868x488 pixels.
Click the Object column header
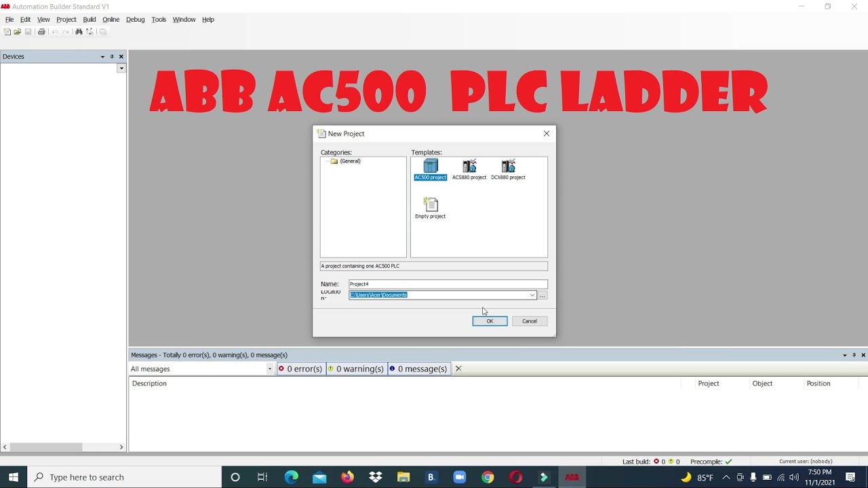pos(762,384)
